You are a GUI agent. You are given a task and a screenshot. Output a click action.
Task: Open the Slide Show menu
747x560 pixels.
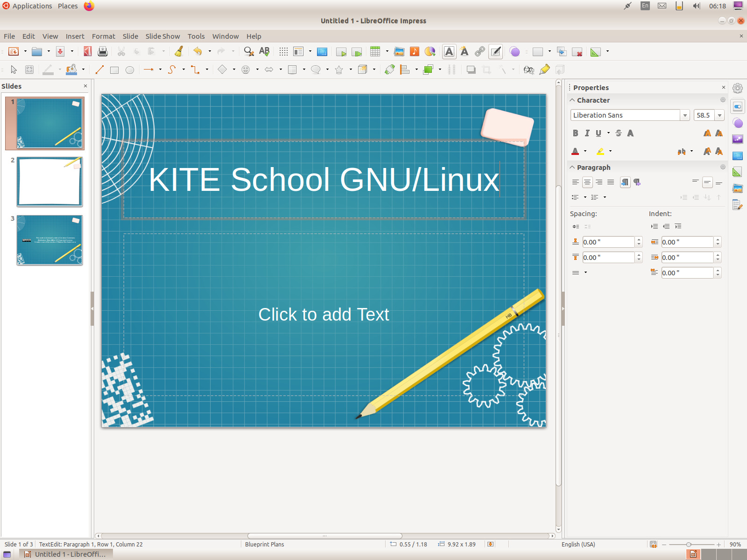pyautogui.click(x=162, y=36)
